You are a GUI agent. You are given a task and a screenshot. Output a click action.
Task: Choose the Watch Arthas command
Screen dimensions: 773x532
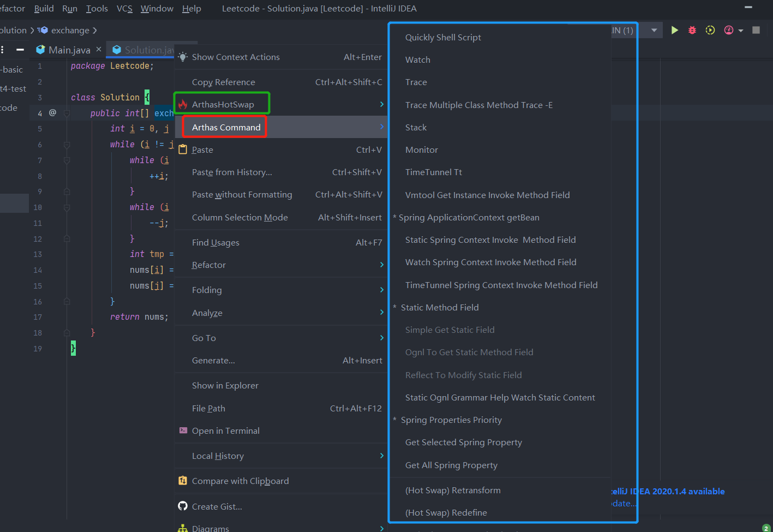(500, 59)
